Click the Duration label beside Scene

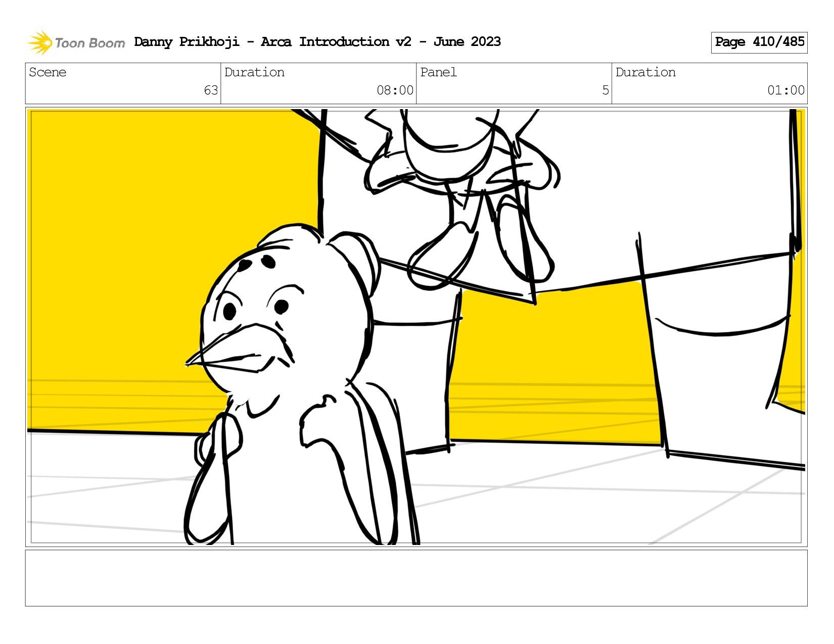pyautogui.click(x=254, y=72)
